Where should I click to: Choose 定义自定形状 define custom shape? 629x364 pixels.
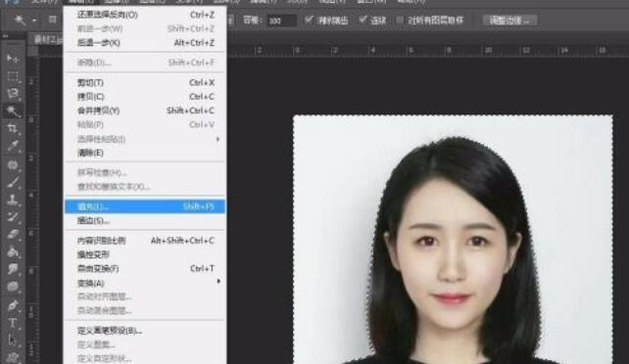pos(145,358)
